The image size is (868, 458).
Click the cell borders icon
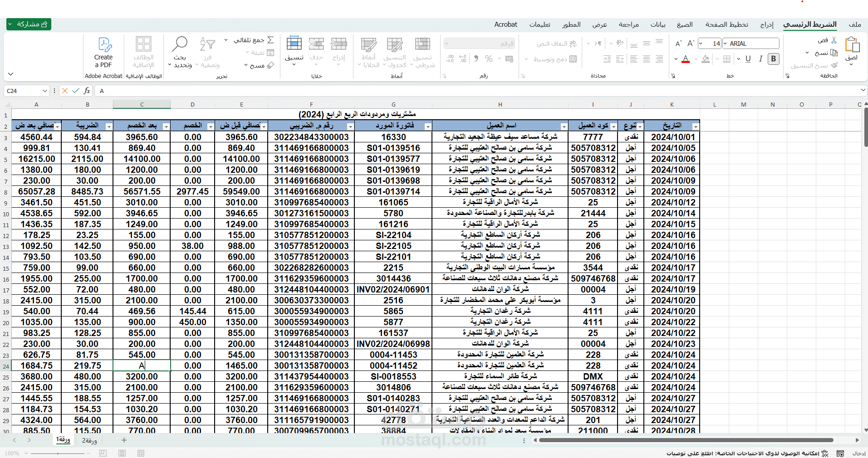click(727, 58)
